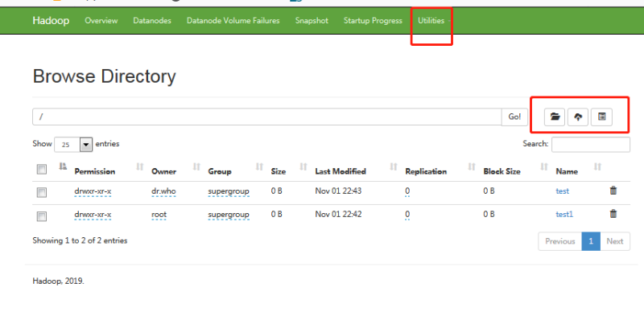This screenshot has height=316, width=644.
Task: Go to the Datanodes page
Action: point(152,21)
